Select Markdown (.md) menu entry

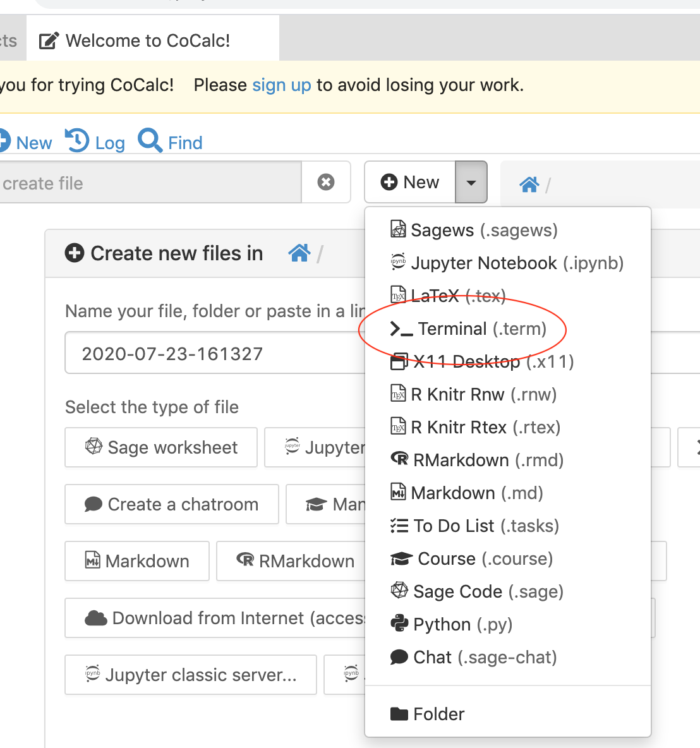point(508,493)
